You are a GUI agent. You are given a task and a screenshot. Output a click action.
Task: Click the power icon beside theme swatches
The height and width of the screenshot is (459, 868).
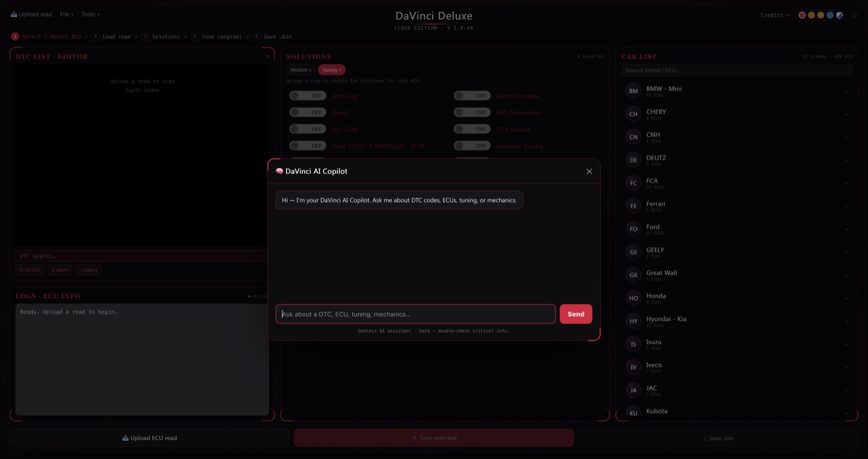(854, 16)
